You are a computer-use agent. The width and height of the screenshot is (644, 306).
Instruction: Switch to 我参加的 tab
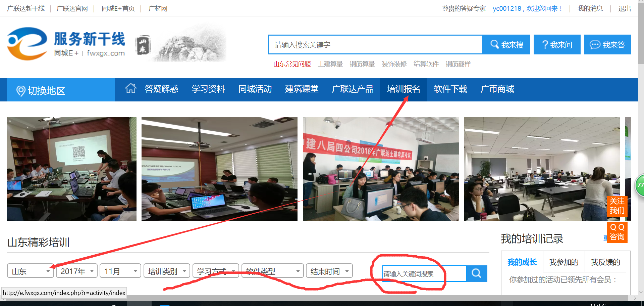pyautogui.click(x=564, y=262)
